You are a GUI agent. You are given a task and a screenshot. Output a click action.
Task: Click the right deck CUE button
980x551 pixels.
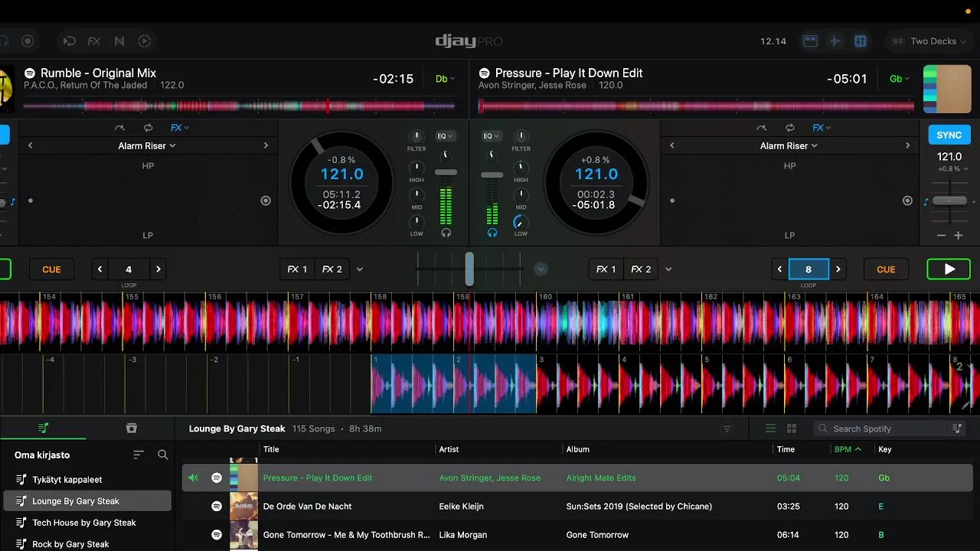pyautogui.click(x=886, y=269)
